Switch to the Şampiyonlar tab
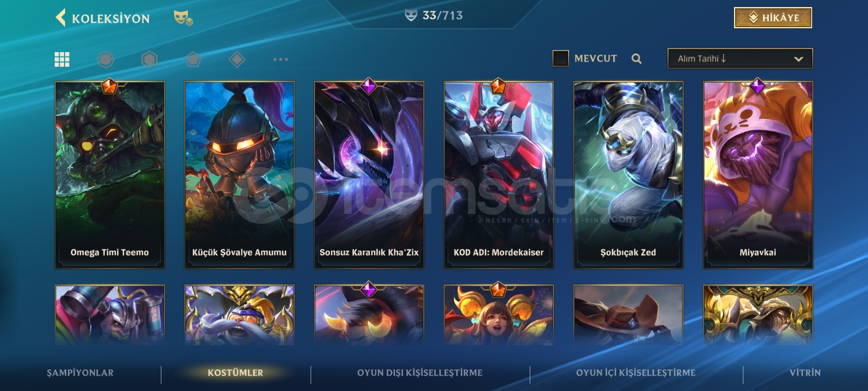Screen dimensions: 868x391 (x=80, y=373)
